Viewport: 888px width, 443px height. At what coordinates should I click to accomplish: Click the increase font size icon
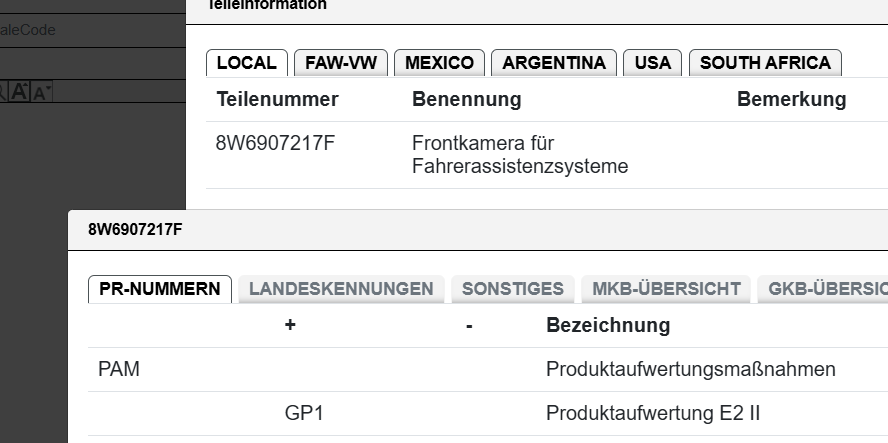coord(20,92)
